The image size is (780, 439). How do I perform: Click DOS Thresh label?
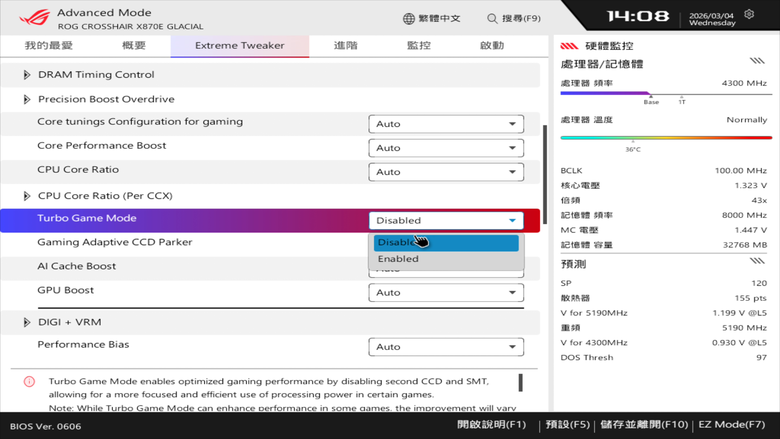tap(587, 357)
